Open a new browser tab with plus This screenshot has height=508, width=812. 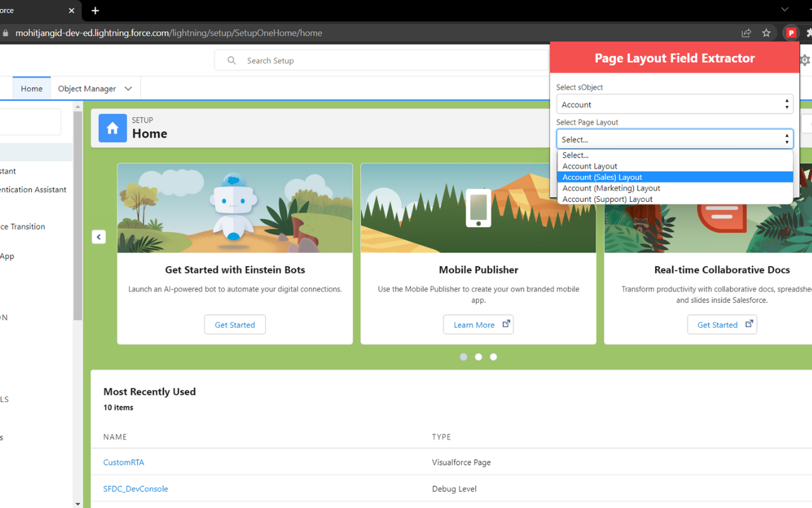[95, 11]
